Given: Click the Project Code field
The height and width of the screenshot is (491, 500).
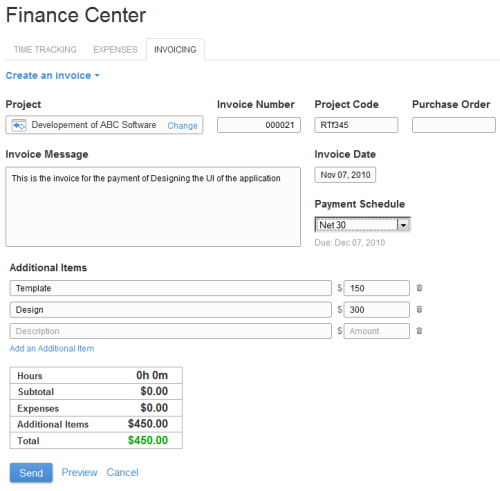Looking at the screenshot, I should 356,125.
